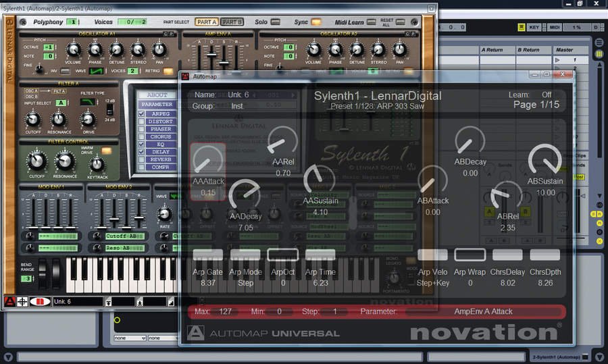Image resolution: width=608 pixels, height=364 pixels.
Task: Click the Filter A Cutoff knob
Action: pos(33,120)
